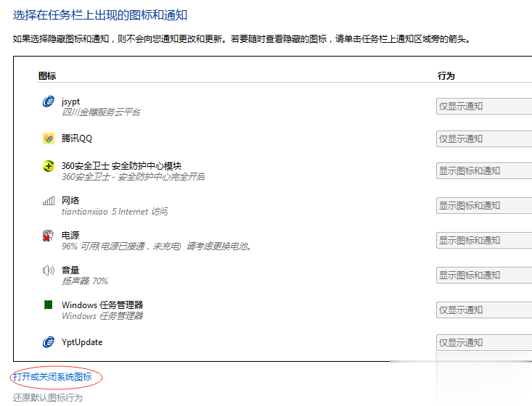Select the Windows 任务管理器 green icon
This screenshot has width=532, height=406.
click(x=49, y=305)
